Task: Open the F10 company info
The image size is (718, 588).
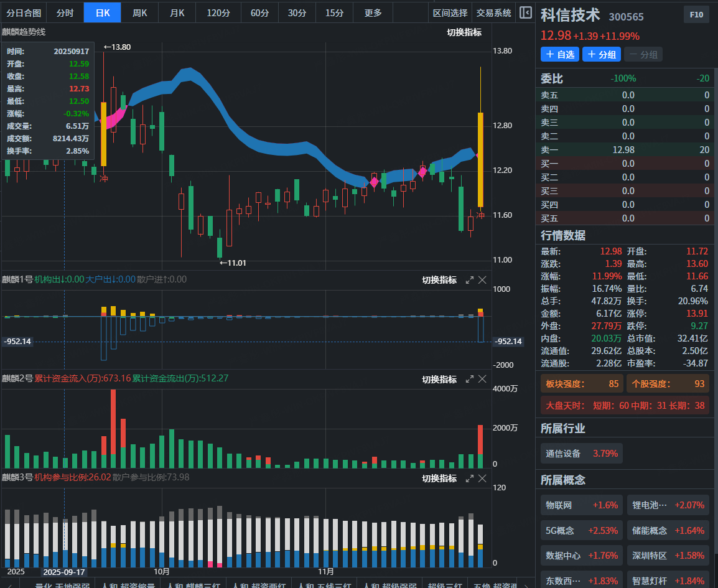Action: click(x=696, y=15)
